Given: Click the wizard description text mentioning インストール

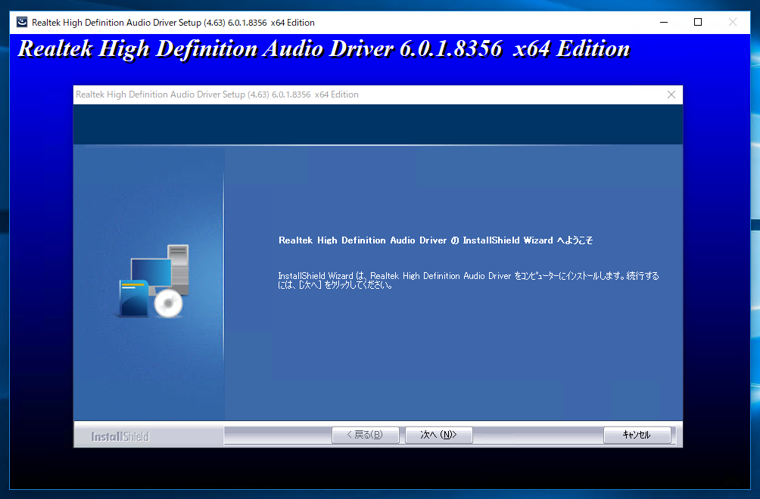Looking at the screenshot, I should [468, 280].
